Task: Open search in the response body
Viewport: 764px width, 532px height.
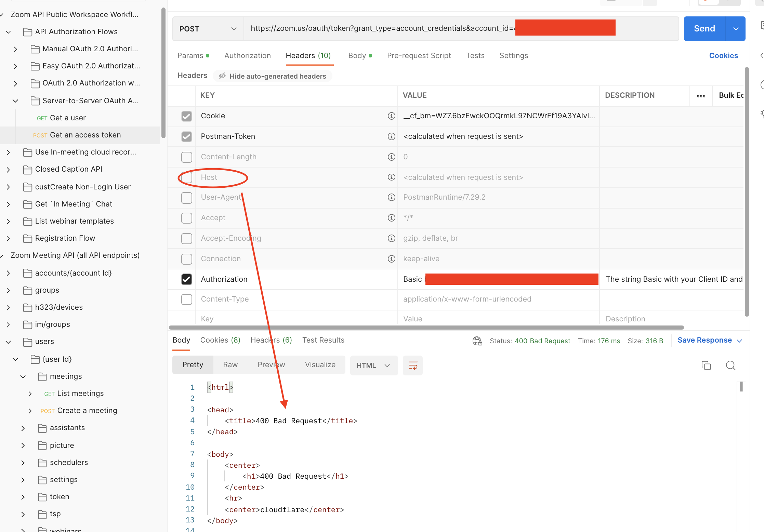Action: click(x=730, y=365)
